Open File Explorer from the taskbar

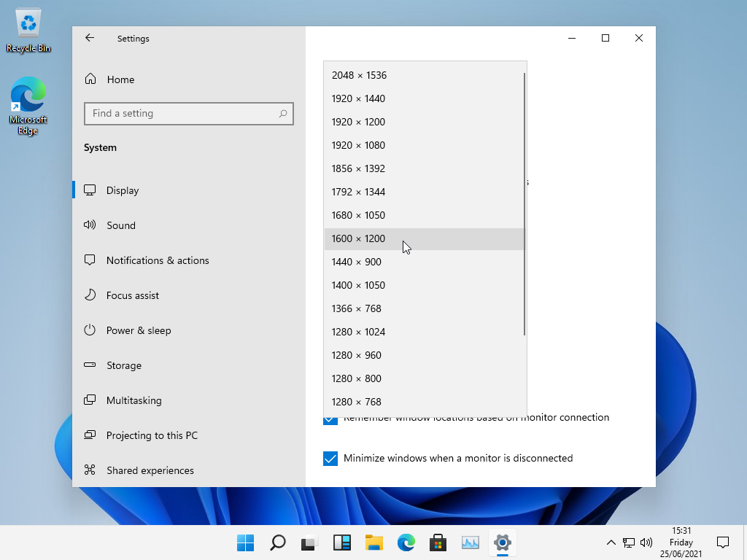(x=374, y=542)
